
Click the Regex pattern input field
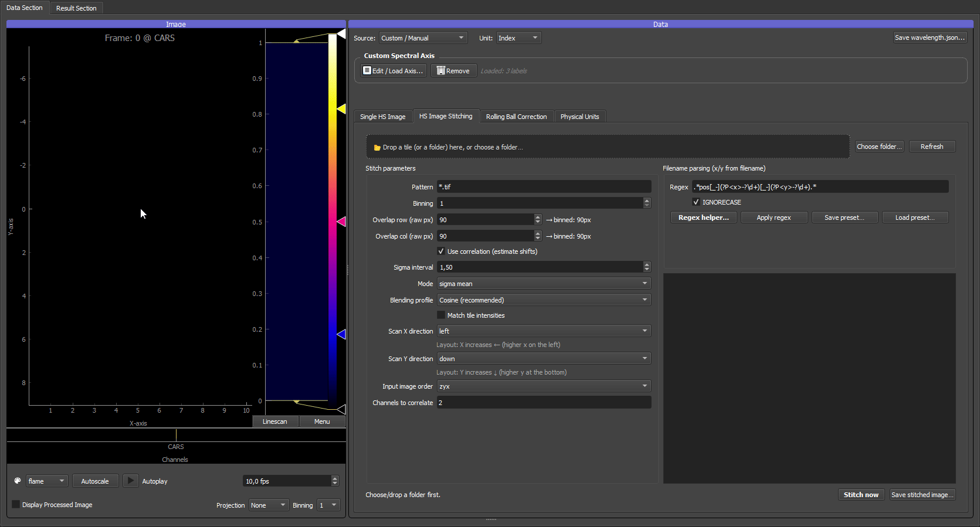click(820, 187)
